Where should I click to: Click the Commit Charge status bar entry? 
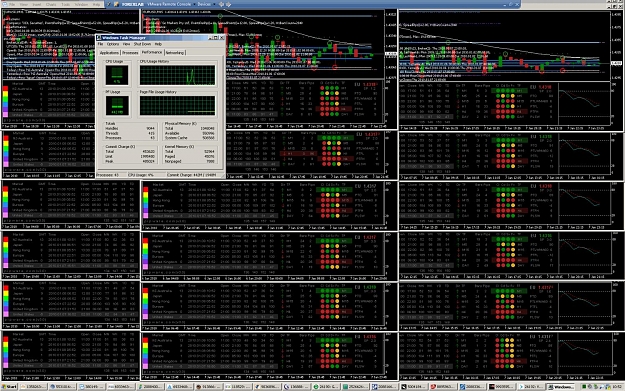coord(192,175)
